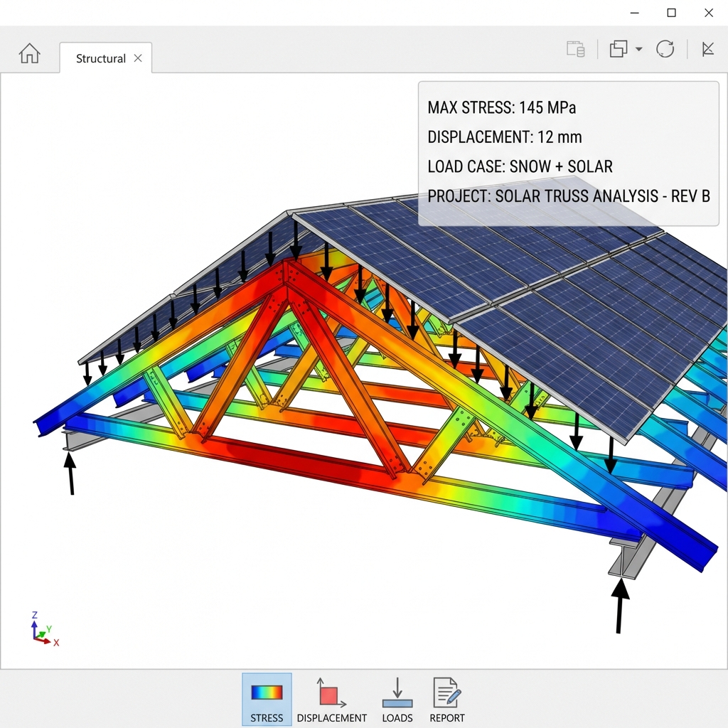
Task: Click the overlapping windows icon
Action: pos(619,49)
